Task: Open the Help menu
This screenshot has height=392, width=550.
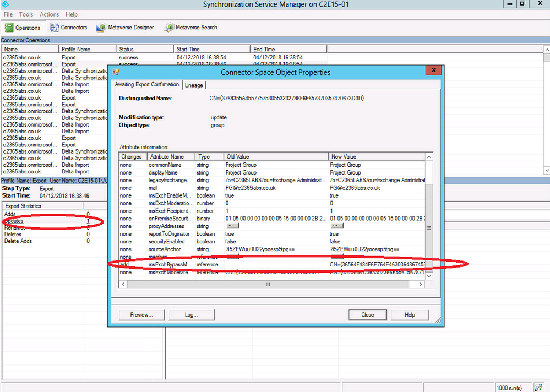Action: pyautogui.click(x=71, y=14)
